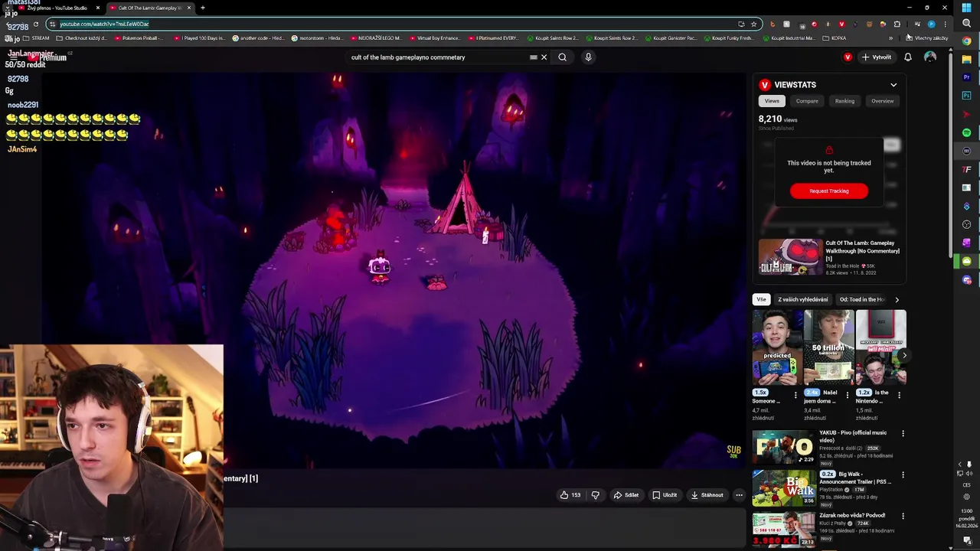The image size is (980, 551).
Task: Open YAKUB - Pivo video thumbnail
Action: 784,447
